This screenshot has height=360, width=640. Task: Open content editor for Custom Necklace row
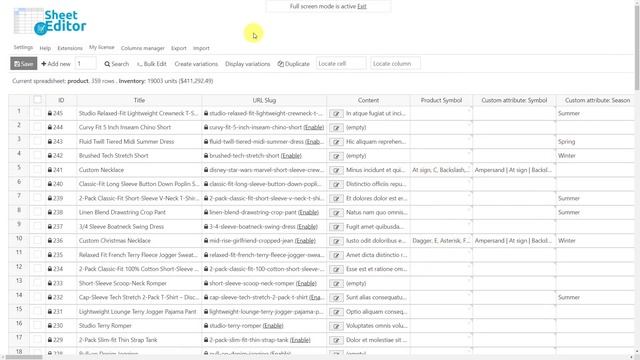(x=336, y=170)
